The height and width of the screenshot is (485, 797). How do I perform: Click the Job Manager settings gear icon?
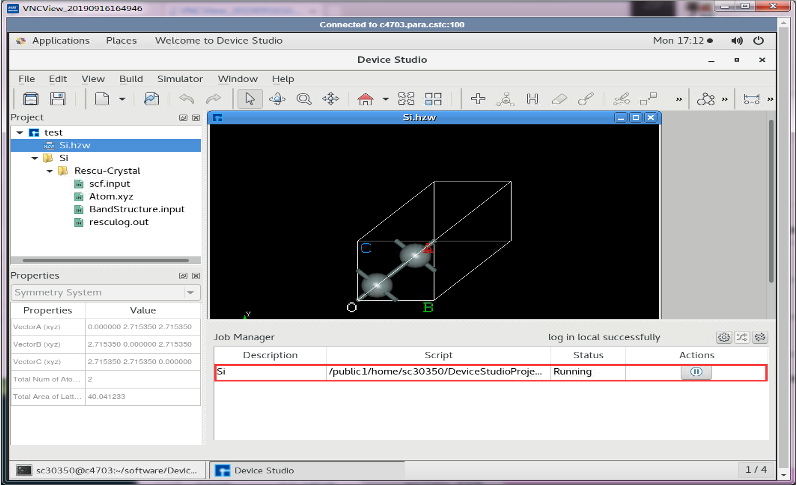click(724, 338)
